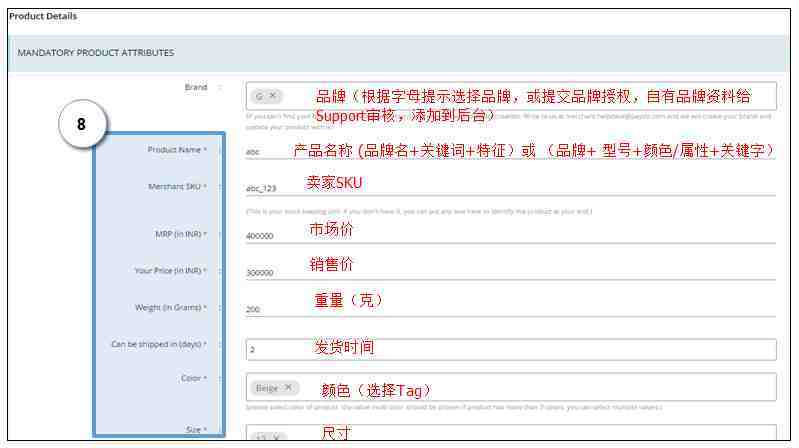
Task: Click into the Color tag field
Action: 511,387
